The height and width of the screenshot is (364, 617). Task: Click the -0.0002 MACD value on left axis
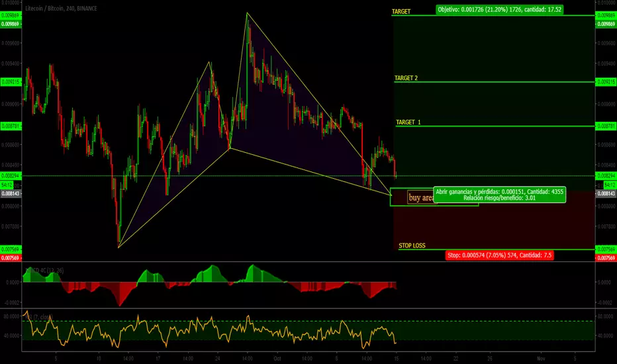point(12,302)
